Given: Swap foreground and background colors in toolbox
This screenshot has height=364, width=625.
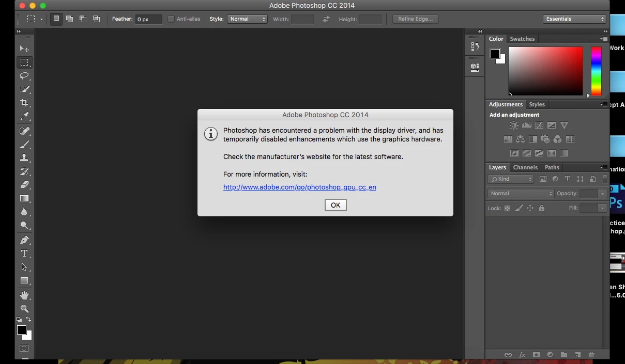Looking at the screenshot, I should pyautogui.click(x=28, y=320).
